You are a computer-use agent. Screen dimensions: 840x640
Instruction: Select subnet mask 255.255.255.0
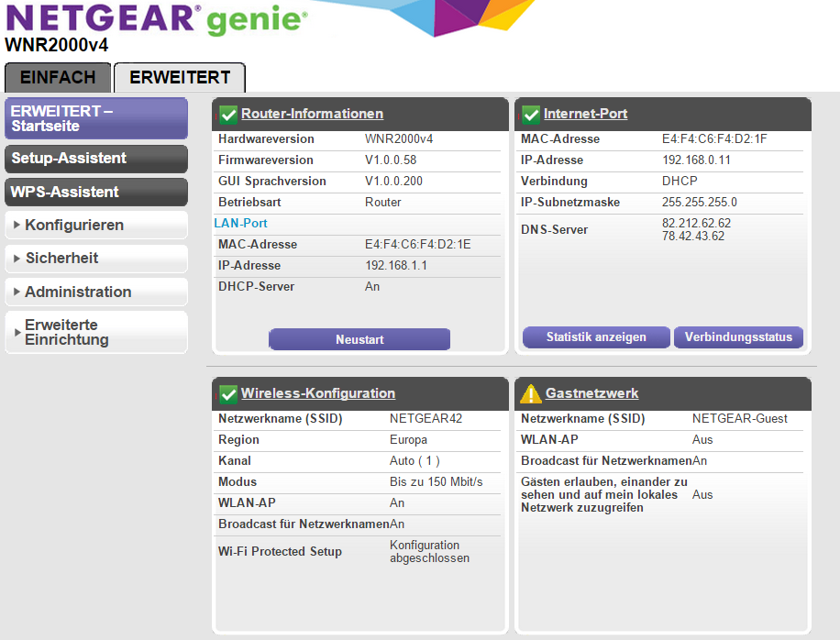click(x=700, y=203)
